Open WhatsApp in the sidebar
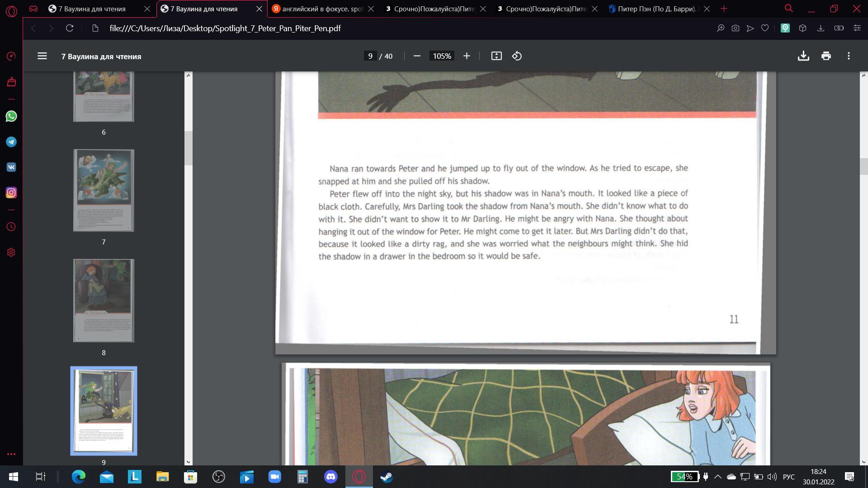The image size is (868, 488). (x=11, y=116)
